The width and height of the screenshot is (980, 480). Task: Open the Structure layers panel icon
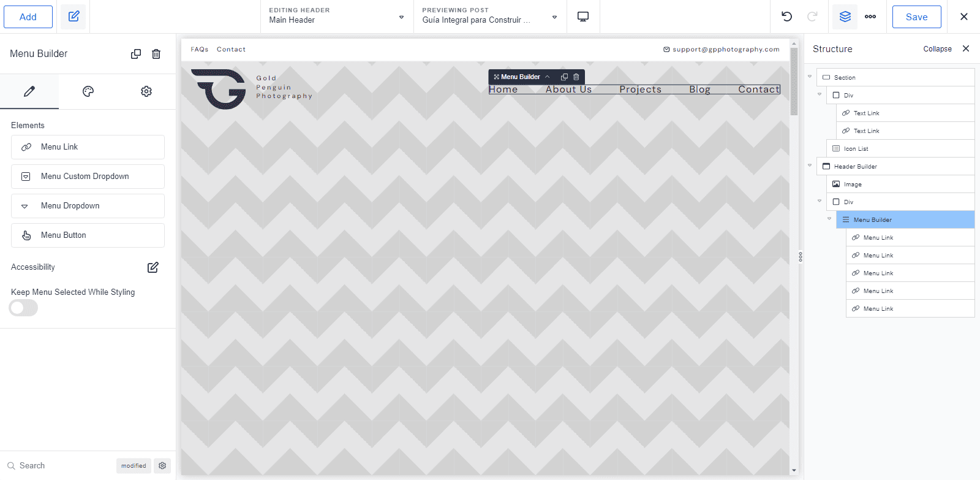click(x=845, y=17)
